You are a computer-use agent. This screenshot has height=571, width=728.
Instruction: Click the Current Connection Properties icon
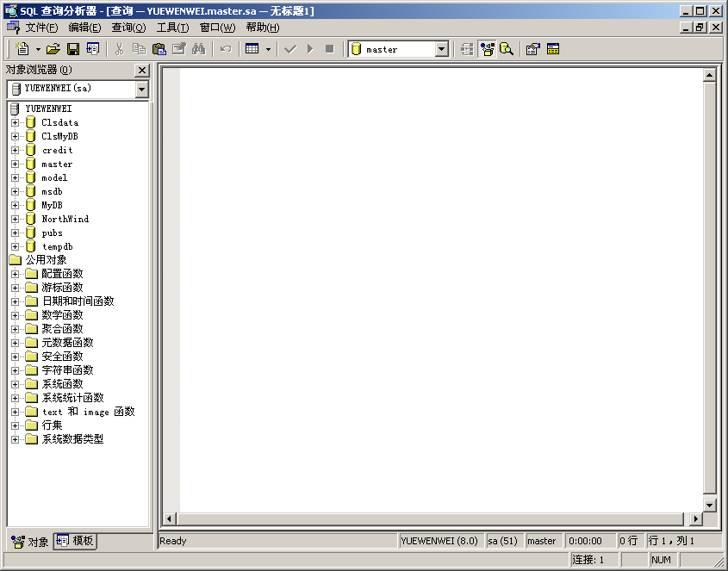[x=533, y=49]
